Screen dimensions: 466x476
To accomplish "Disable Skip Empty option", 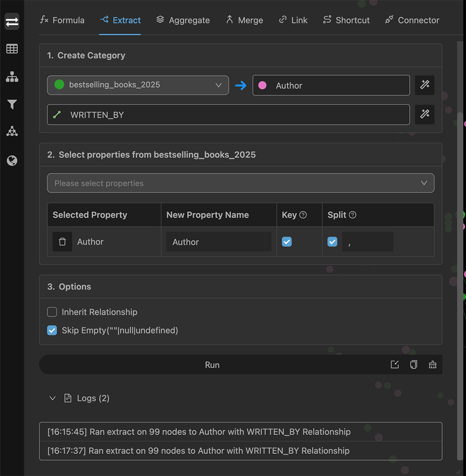I will click(52, 330).
